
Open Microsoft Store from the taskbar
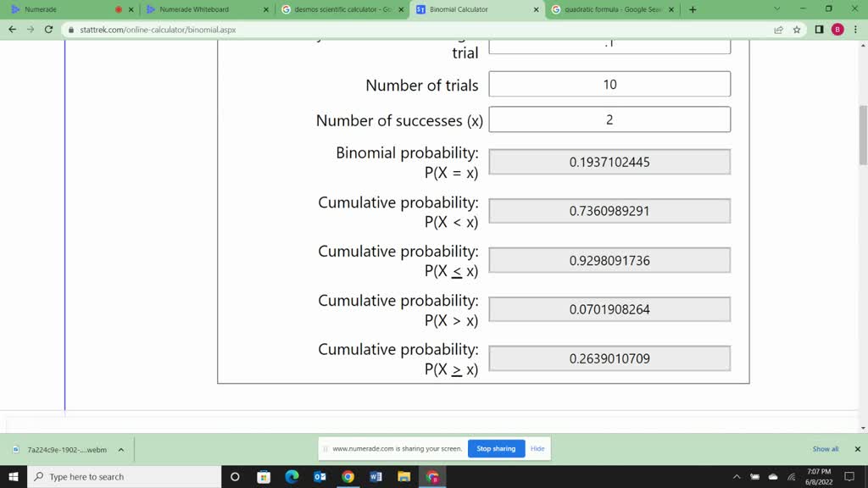point(264,476)
